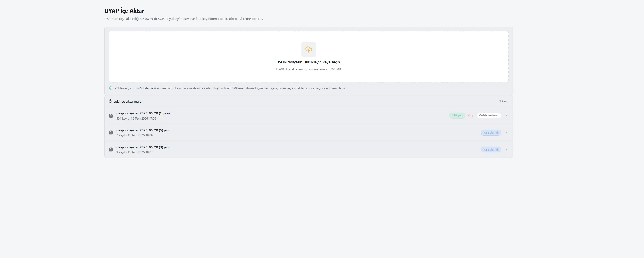
Task: Click "501 kayıt · 16 Tem 2026 17:26" text
Action: pyautogui.click(x=136, y=119)
